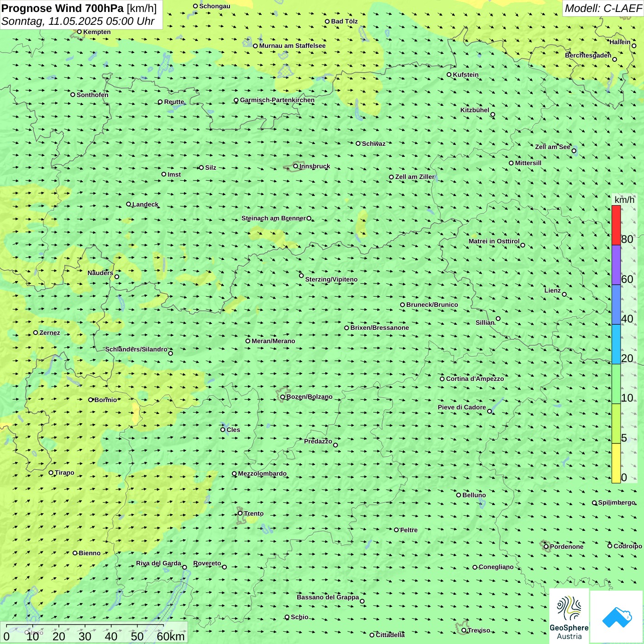The width and height of the screenshot is (644, 644).
Task: Click the yellow 0 km/h legend color
Action: (616, 463)
